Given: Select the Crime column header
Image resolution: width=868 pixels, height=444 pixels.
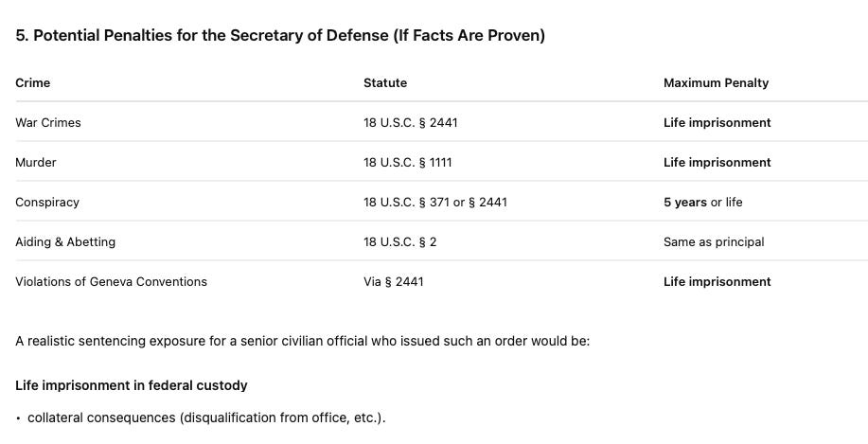Looking at the screenshot, I should (33, 83).
